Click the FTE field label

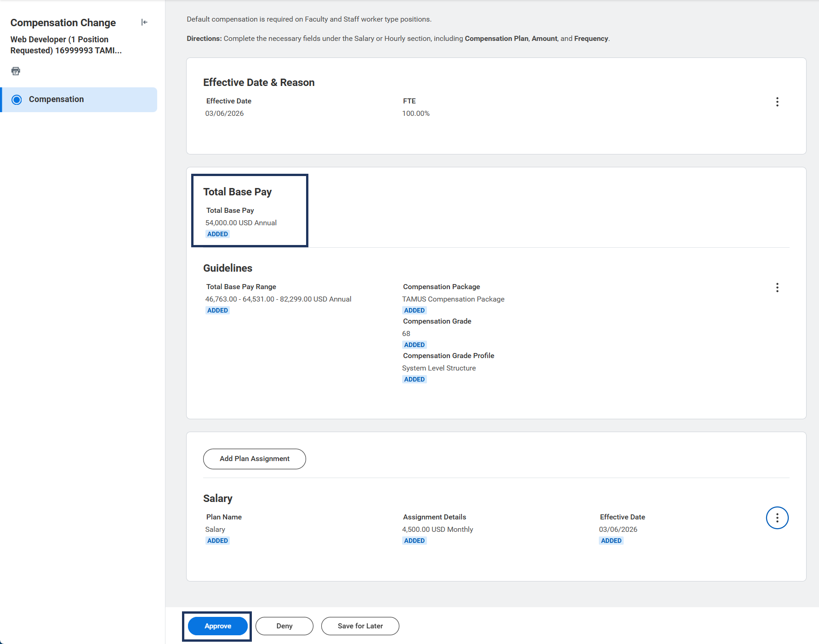tap(409, 101)
